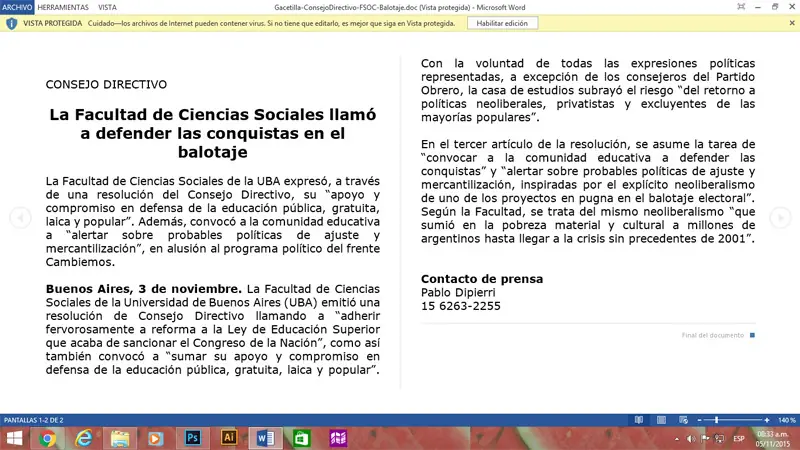Screen dimensions: 800x450
Task: Open the volume speaker tray icon
Action: [691, 439]
